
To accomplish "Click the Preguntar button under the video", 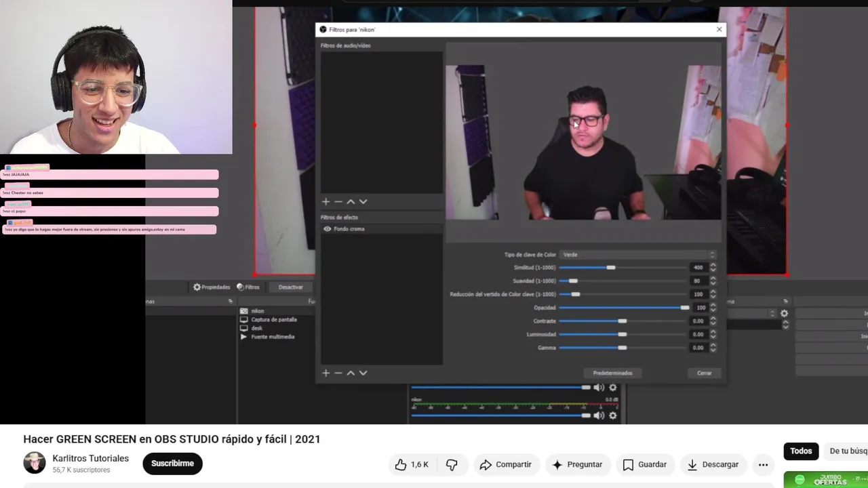I will click(x=577, y=464).
